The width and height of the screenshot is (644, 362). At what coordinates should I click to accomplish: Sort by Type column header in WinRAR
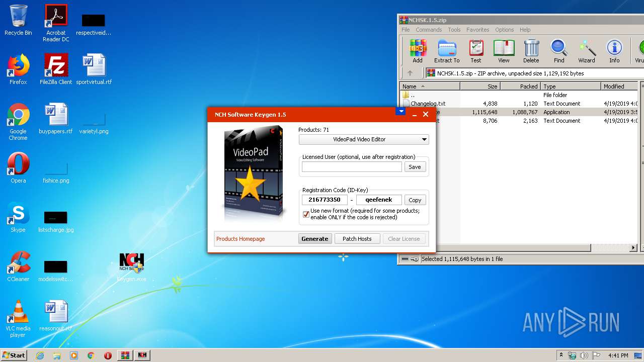571,86
